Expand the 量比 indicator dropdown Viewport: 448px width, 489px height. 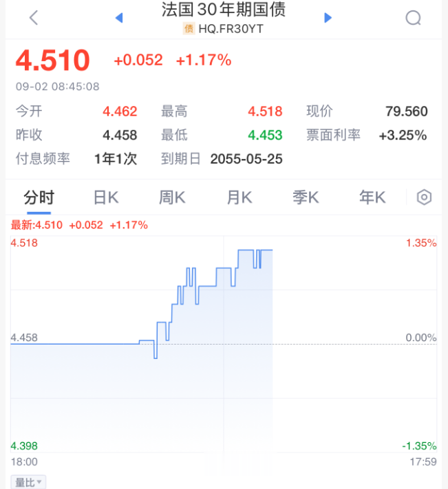(x=28, y=482)
